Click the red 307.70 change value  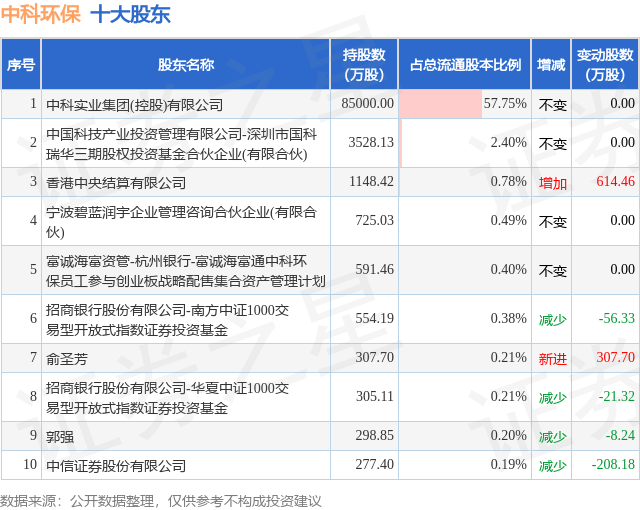click(x=616, y=357)
